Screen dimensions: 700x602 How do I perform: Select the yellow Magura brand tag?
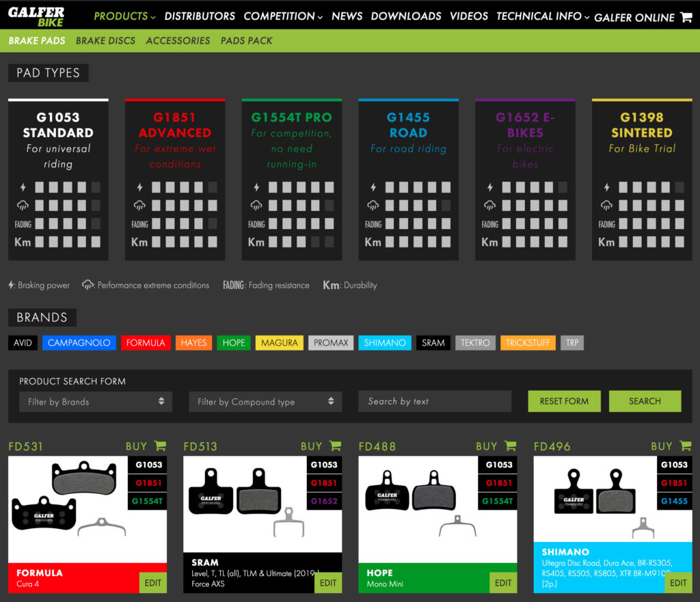(x=280, y=343)
